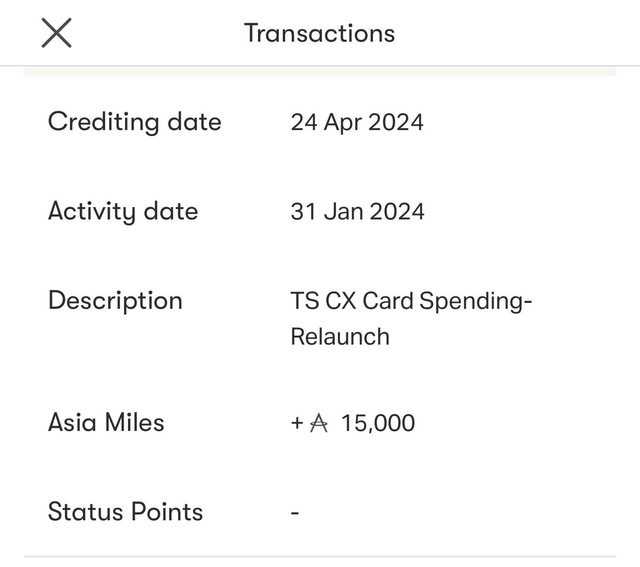640x567 pixels.
Task: Click the beige banner strip under the header
Action: [320, 72]
